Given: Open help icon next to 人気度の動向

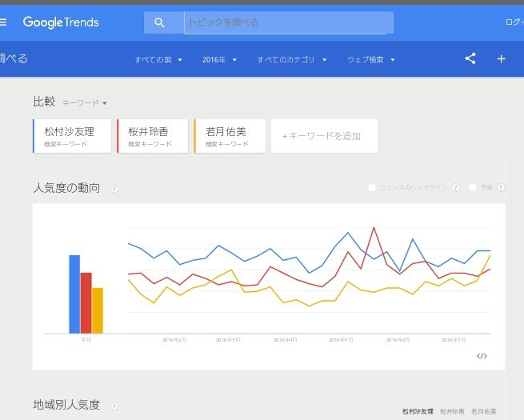Looking at the screenshot, I should [x=114, y=189].
